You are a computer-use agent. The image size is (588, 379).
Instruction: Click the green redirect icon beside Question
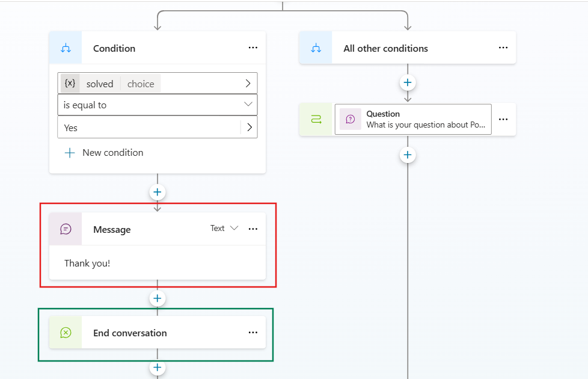tap(316, 119)
